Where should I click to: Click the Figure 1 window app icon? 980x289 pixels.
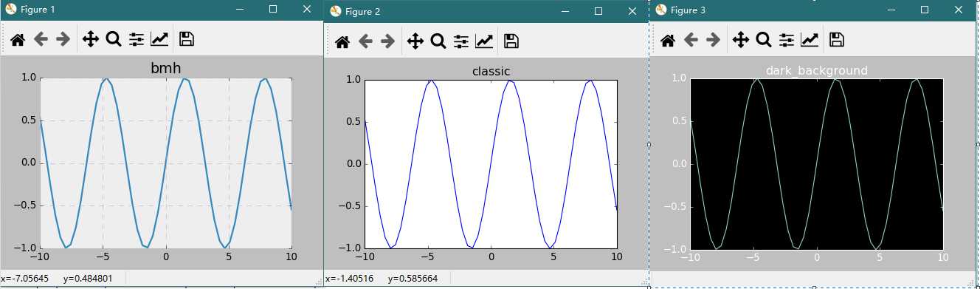[10, 9]
